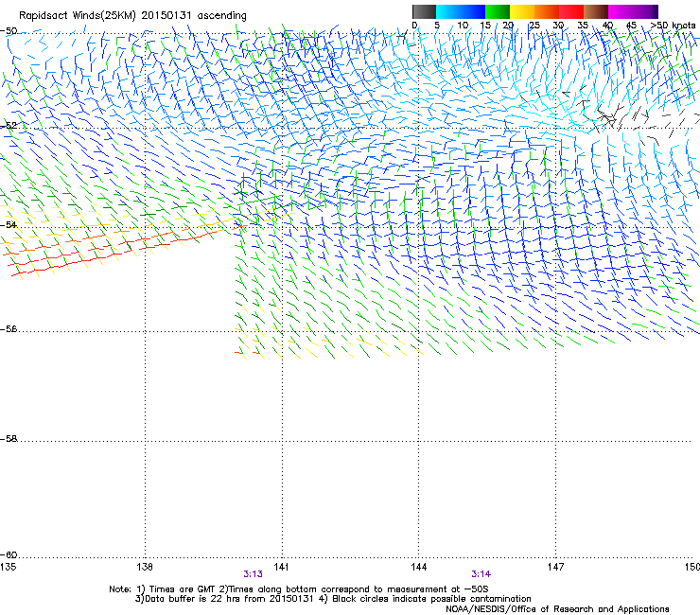700x615 pixels.
Task: Click the brown 35-40 knots color segment
Action: [x=596, y=11]
